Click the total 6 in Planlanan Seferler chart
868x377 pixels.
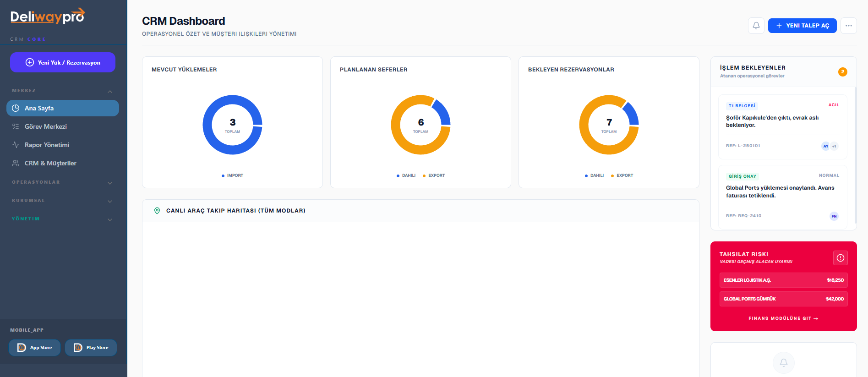coord(421,122)
